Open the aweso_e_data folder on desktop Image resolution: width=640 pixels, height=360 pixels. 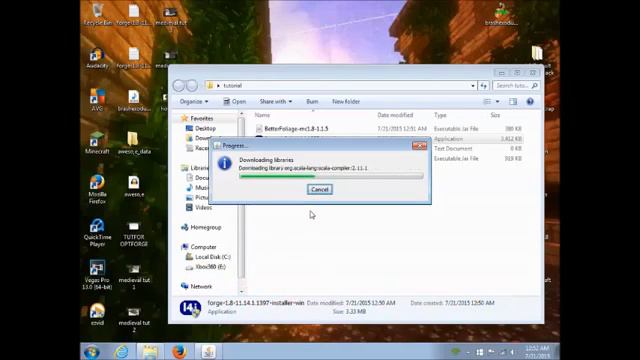[x=134, y=143]
